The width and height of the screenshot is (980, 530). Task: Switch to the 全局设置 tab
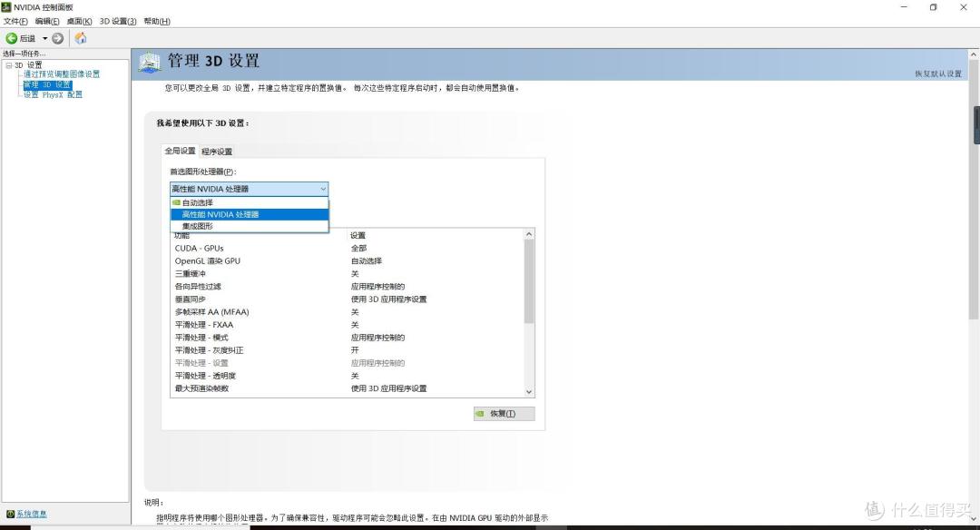[180, 151]
